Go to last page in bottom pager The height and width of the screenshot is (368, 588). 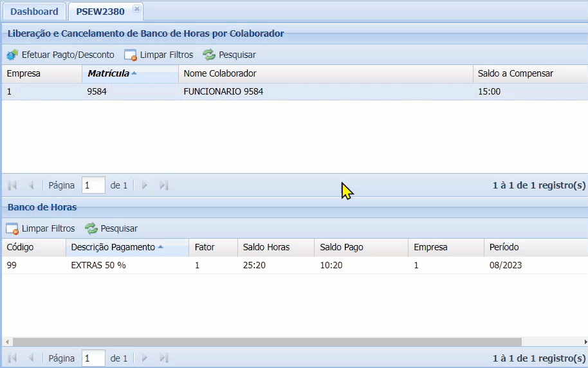pyautogui.click(x=164, y=358)
